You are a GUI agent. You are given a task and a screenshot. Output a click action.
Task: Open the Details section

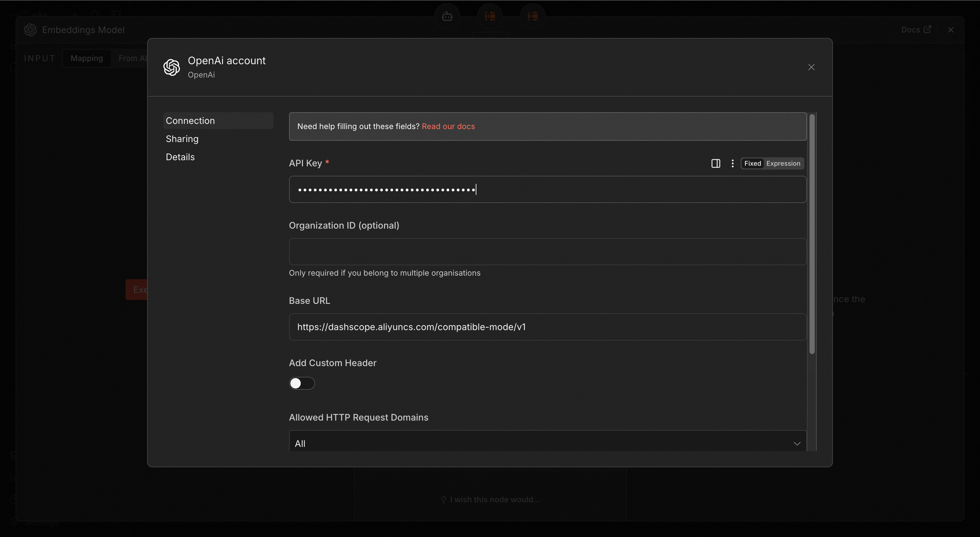pos(180,157)
